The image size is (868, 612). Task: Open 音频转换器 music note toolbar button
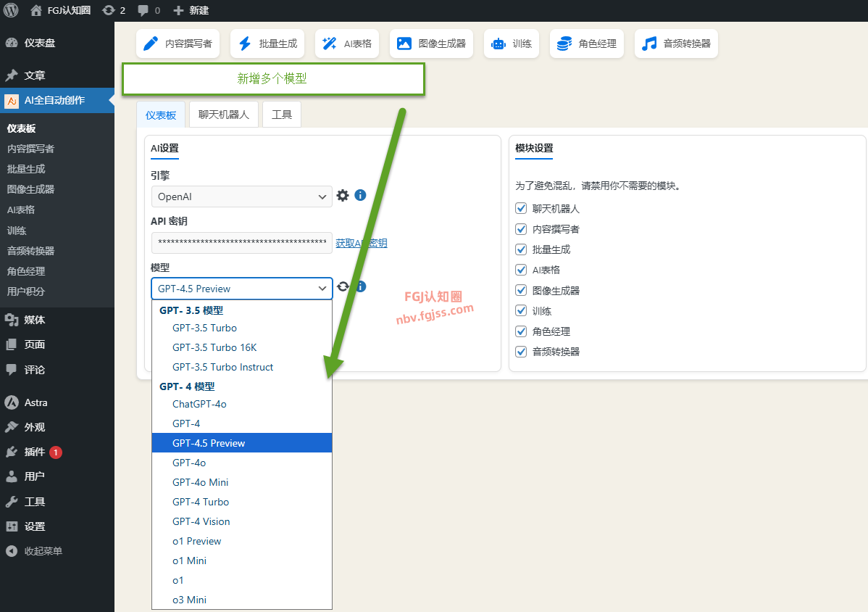pyautogui.click(x=676, y=44)
